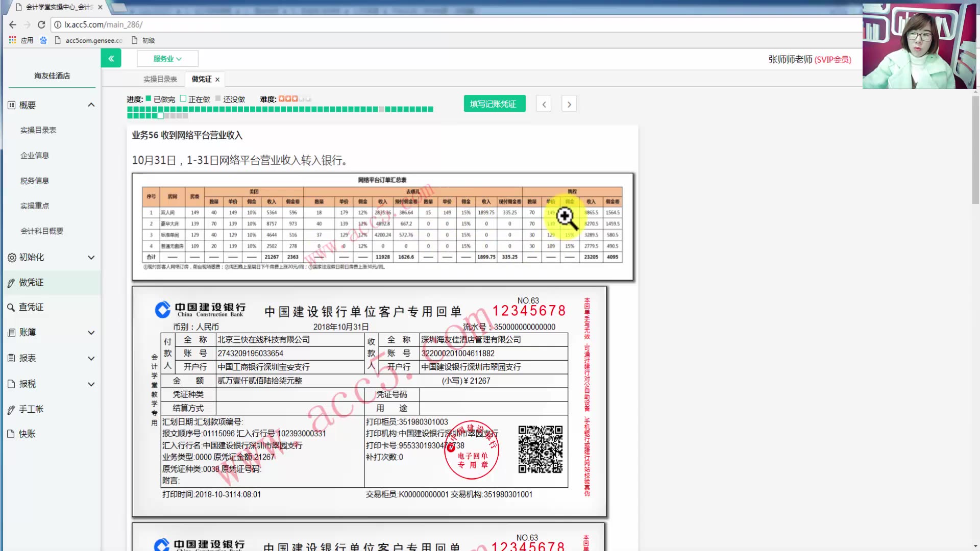
Task: Collapse the 概要 sidebar section
Action: (x=91, y=105)
